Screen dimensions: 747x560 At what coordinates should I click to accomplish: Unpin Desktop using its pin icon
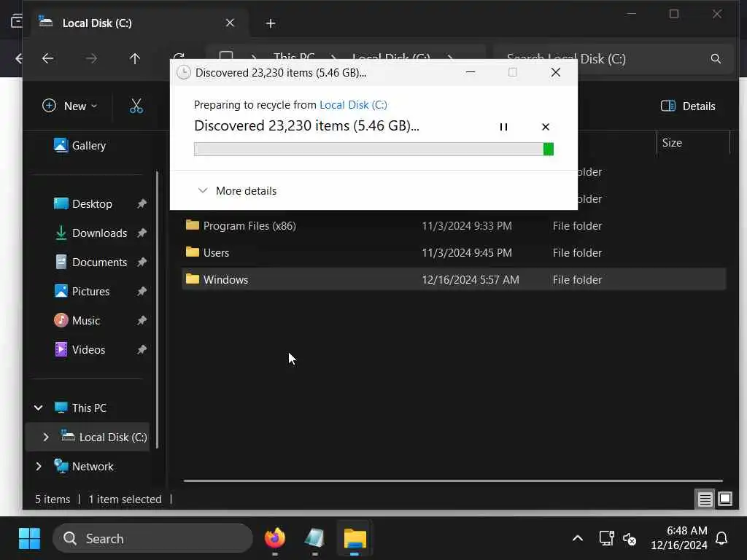pos(142,204)
